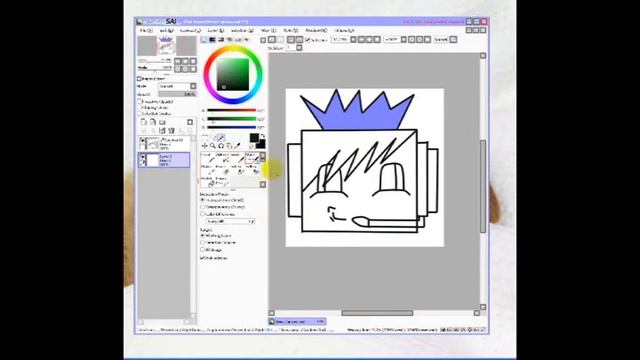
Task: Select the lasso selection tool
Action: pyautogui.click(x=213, y=138)
